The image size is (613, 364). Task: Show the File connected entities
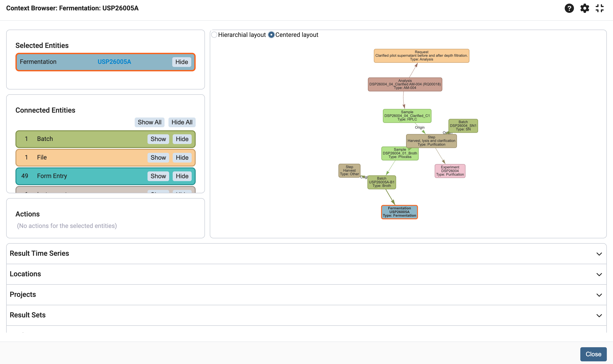158,158
